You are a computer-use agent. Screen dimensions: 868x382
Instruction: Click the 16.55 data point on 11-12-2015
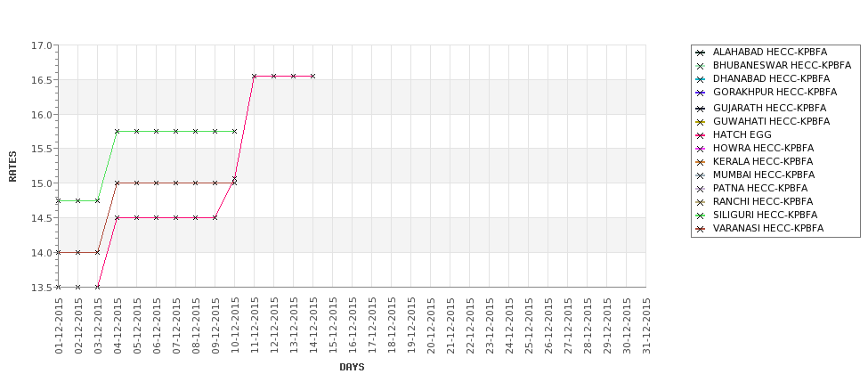click(x=254, y=76)
